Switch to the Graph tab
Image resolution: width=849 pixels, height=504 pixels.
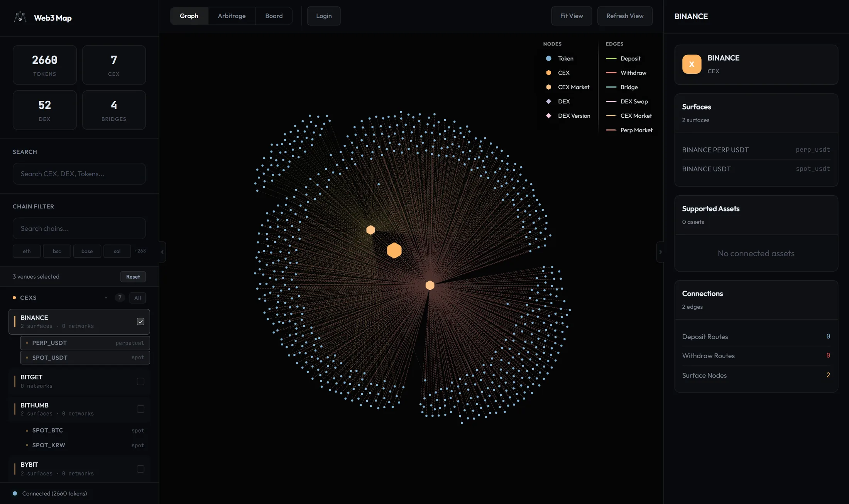189,16
